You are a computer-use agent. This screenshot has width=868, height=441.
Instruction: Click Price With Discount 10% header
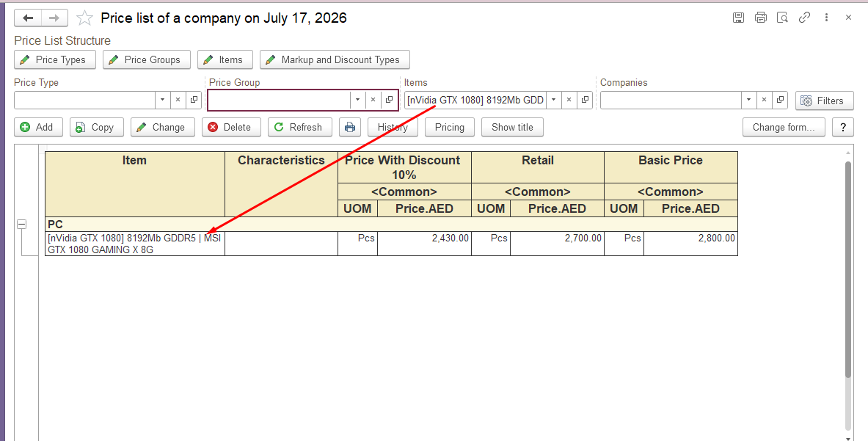point(404,167)
